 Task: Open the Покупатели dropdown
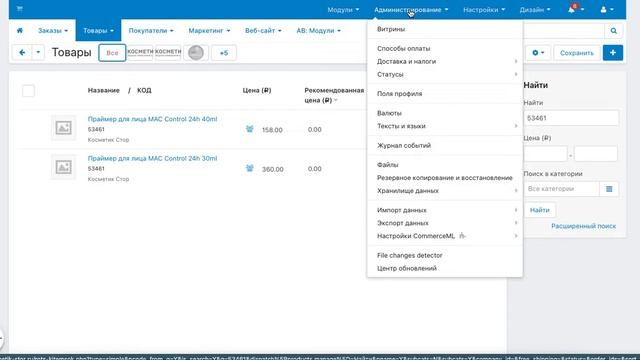[x=151, y=31]
